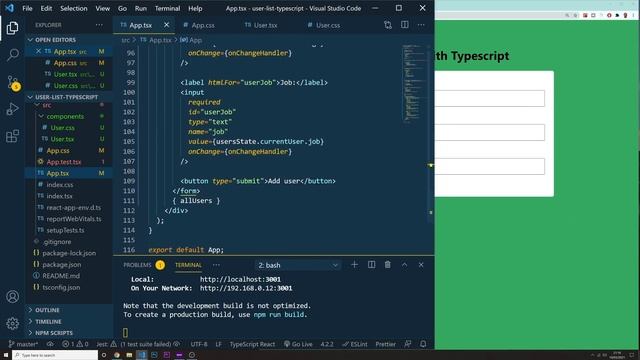Open the 2: bash terminal dropdown
640x360 pixels.
tap(298, 265)
